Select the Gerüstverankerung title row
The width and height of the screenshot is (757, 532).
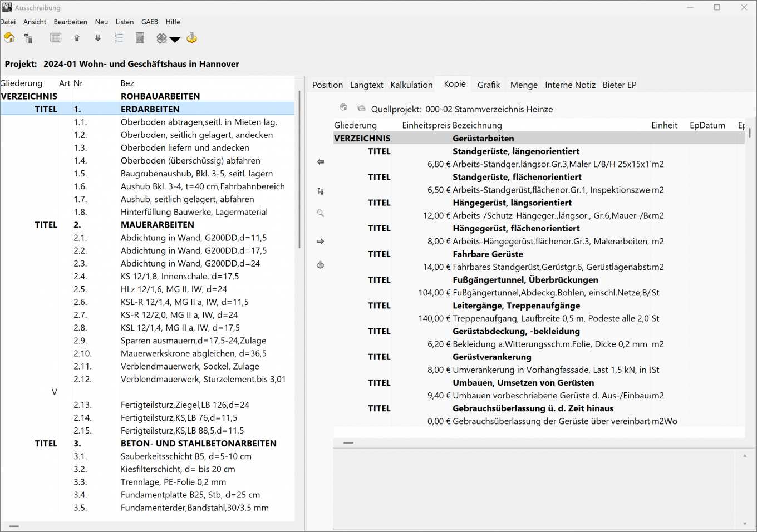coord(491,357)
